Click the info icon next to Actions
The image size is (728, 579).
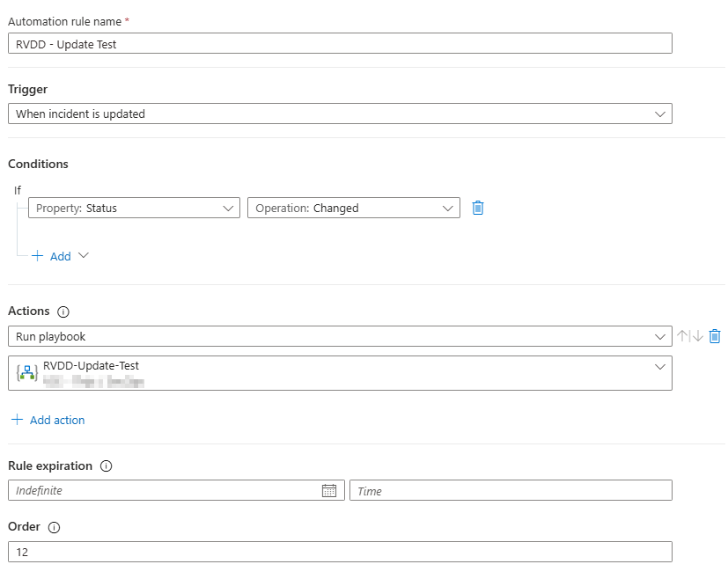pyautogui.click(x=63, y=311)
